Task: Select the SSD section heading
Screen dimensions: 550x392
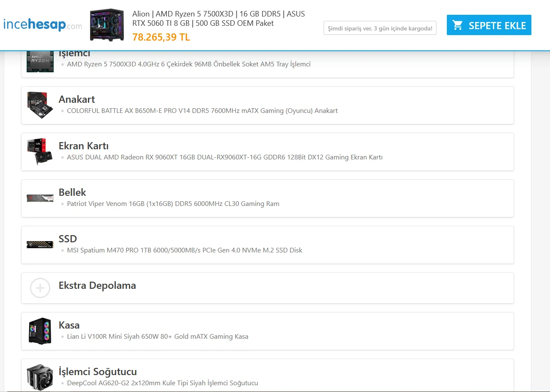Action: pos(68,239)
